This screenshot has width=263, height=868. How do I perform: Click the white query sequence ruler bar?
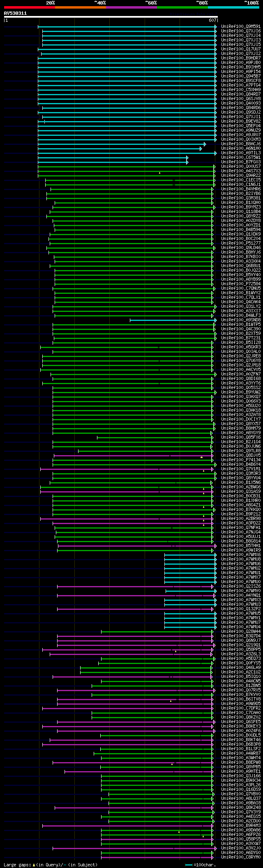click(111, 17)
